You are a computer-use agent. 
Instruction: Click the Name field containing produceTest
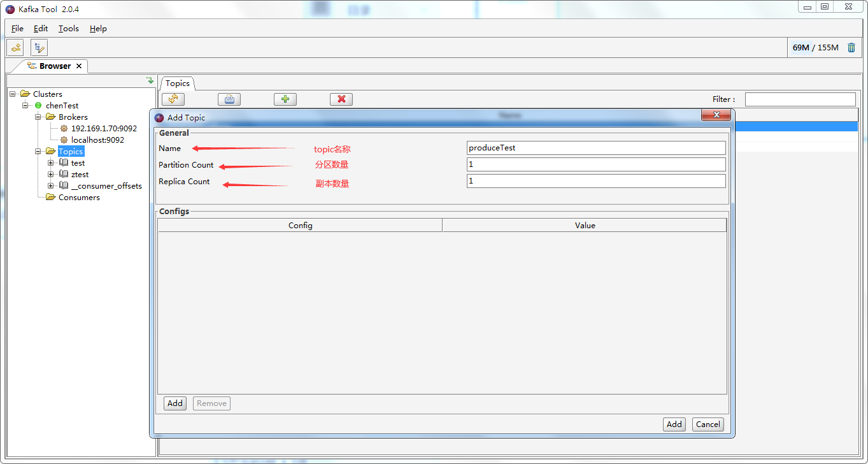(596, 148)
